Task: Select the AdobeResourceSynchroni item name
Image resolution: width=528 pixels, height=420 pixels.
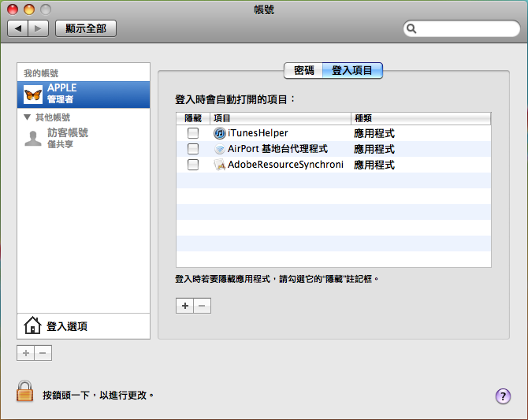Action: (285, 165)
